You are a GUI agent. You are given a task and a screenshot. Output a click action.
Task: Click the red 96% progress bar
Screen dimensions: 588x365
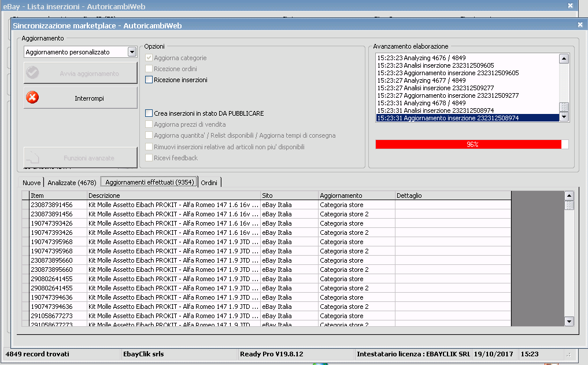point(471,144)
